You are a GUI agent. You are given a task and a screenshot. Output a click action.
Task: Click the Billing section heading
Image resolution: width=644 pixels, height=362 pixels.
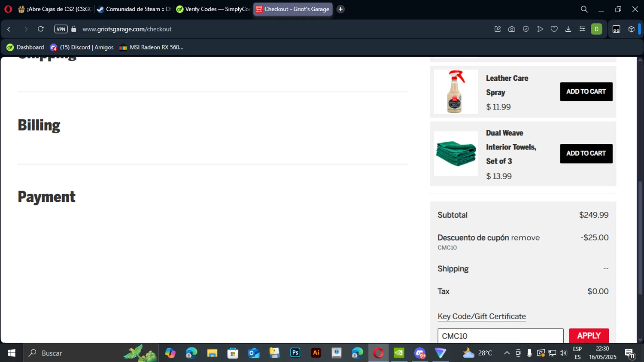(39, 125)
